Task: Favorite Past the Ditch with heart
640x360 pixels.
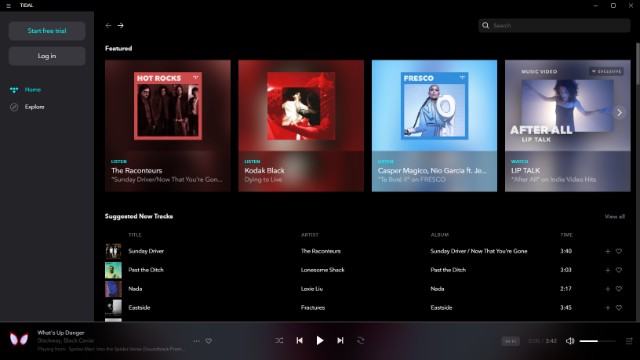Action: click(619, 270)
